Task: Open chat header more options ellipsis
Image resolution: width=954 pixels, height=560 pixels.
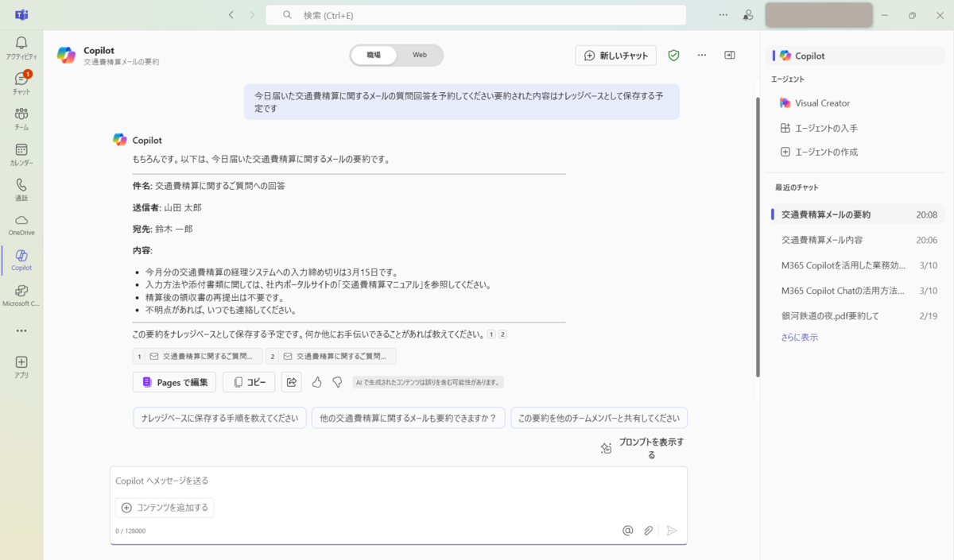Action: click(702, 56)
